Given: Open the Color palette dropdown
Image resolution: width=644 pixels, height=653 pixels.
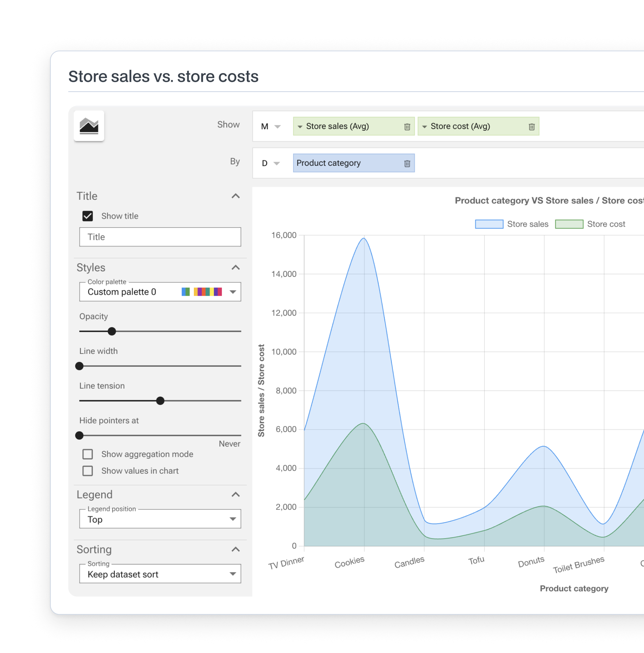Looking at the screenshot, I should (160, 292).
